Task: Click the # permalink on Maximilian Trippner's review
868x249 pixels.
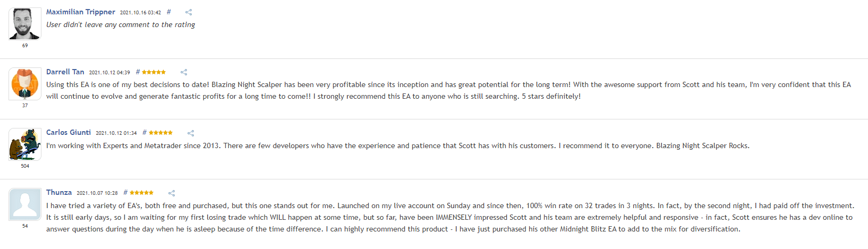Action: [x=169, y=12]
